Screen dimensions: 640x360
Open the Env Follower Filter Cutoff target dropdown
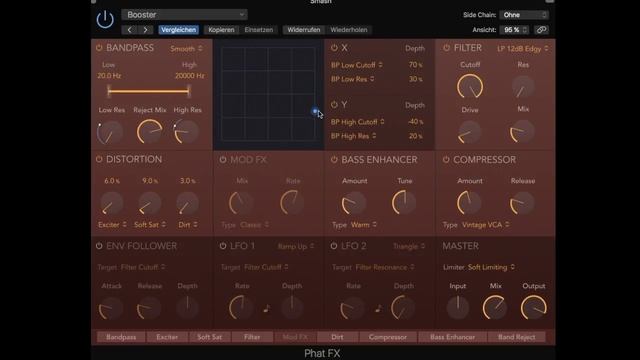click(x=143, y=267)
